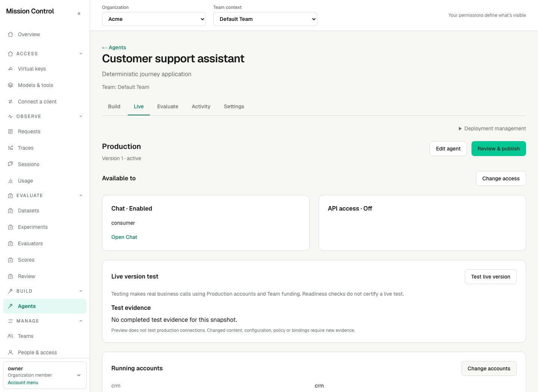Click the Overview home icon
Image resolution: width=538 pixels, height=392 pixels.
tap(10, 34)
